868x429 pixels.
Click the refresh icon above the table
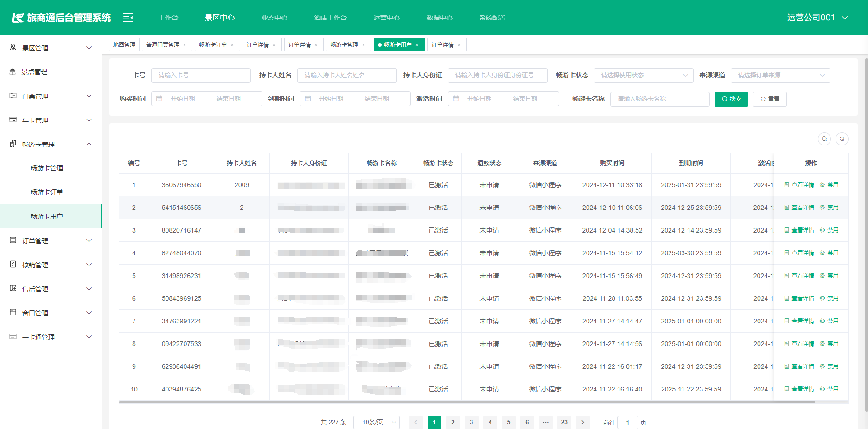842,139
